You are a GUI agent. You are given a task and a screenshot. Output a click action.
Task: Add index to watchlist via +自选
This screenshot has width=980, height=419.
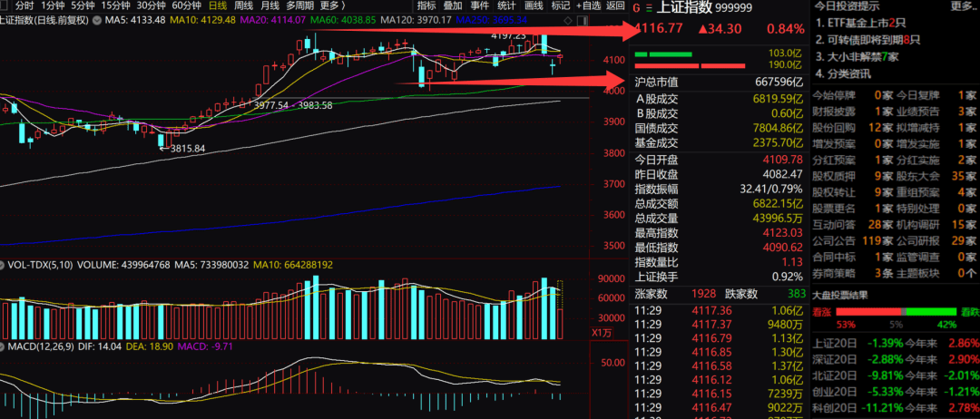coord(590,5)
